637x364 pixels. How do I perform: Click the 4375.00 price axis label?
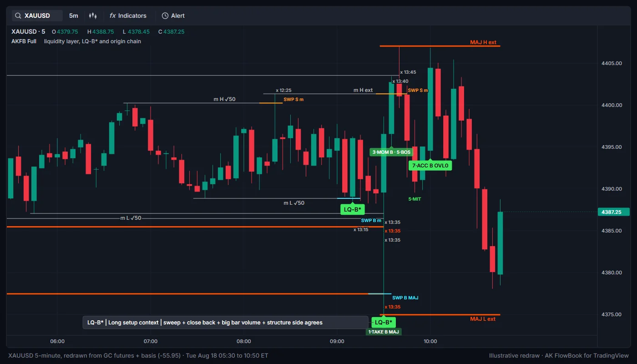pos(612,314)
